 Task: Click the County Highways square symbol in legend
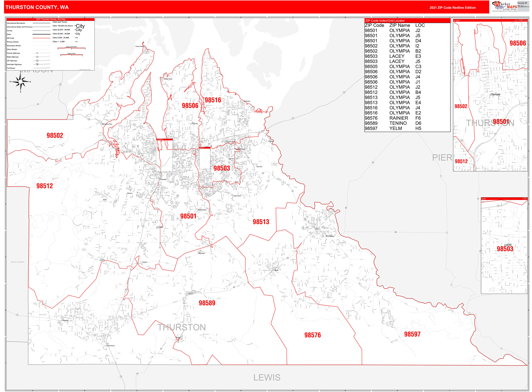37,53
